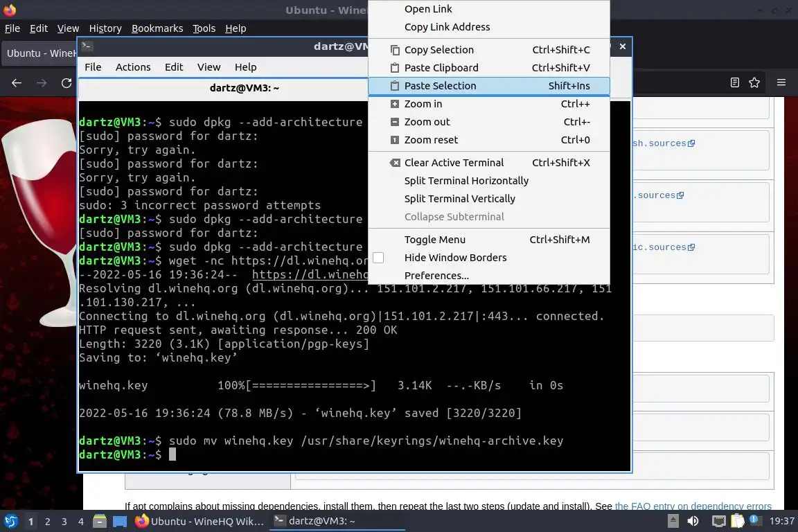Open Preferences... from context menu
This screenshot has width=798, height=532.
[488, 276]
